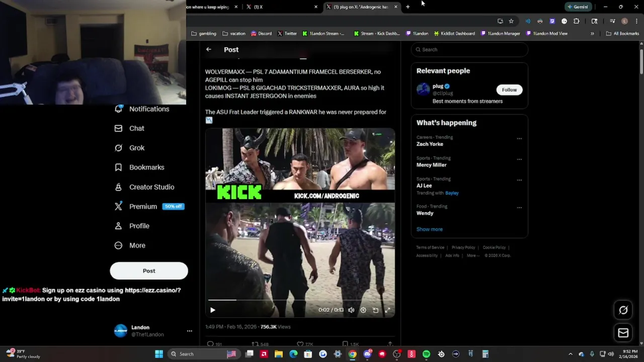This screenshot has height=362, width=644.
Task: Open the Chrome extensions puzzle icon
Action: (x=577, y=21)
